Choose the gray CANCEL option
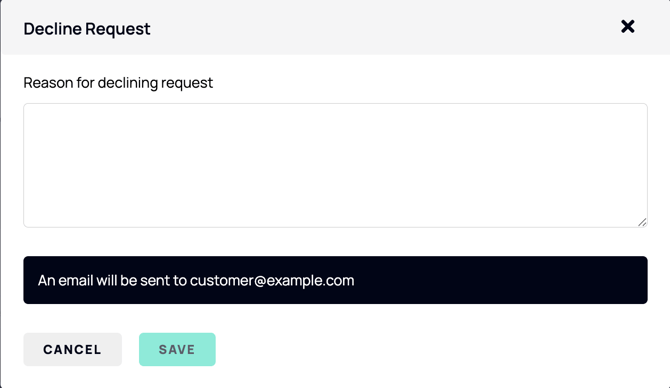The width and height of the screenshot is (670, 388). pos(73,349)
